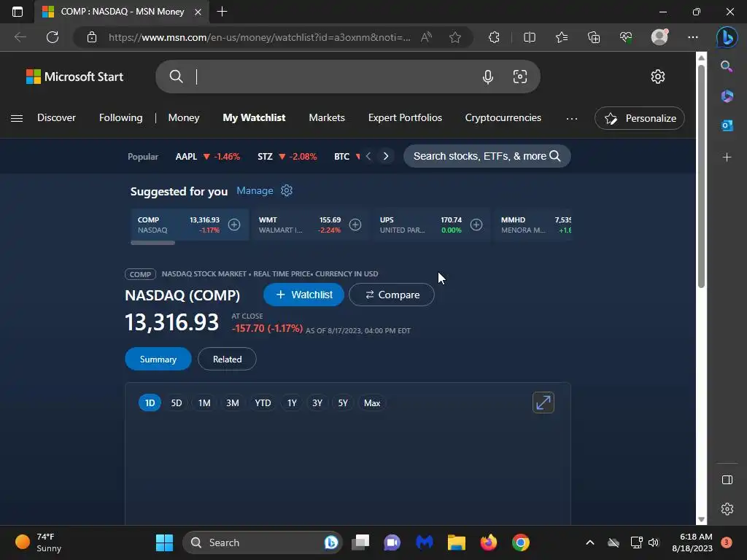Click the Personalize button

coord(639,118)
